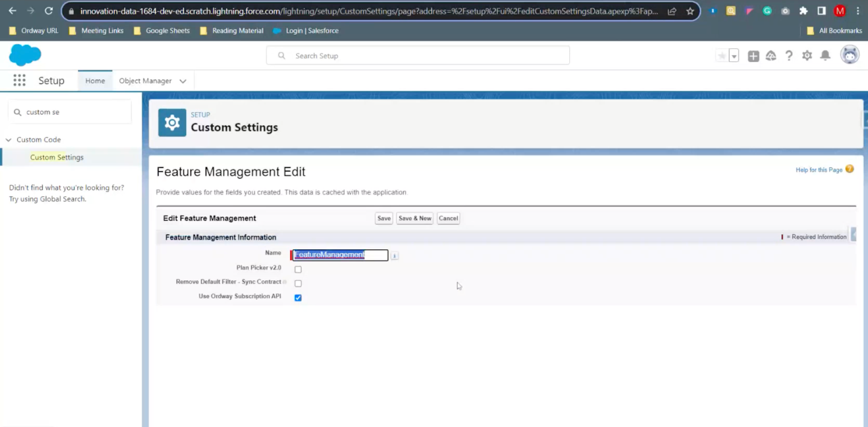Click the info icon next to the Name field

[x=394, y=256]
